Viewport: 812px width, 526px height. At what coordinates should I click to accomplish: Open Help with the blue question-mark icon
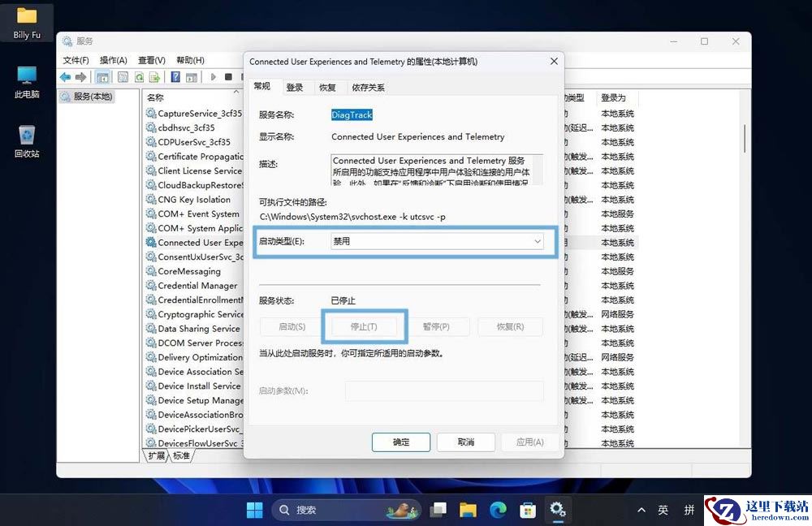[x=175, y=77]
